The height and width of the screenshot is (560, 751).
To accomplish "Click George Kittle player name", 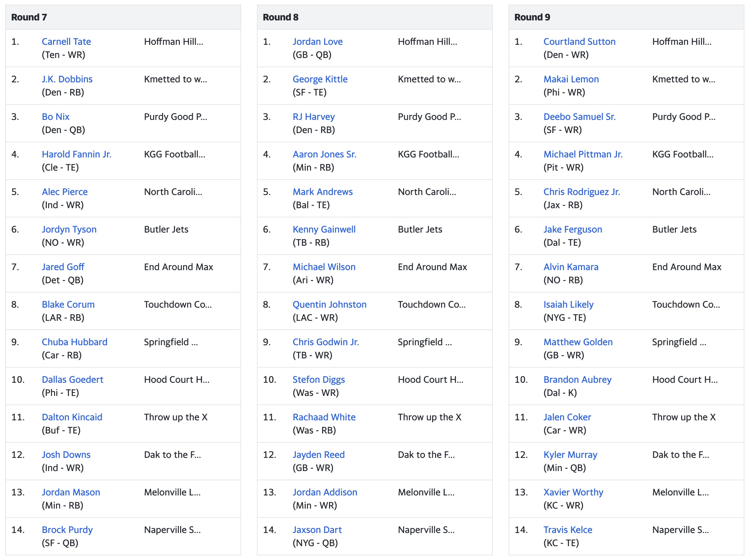I will (320, 79).
